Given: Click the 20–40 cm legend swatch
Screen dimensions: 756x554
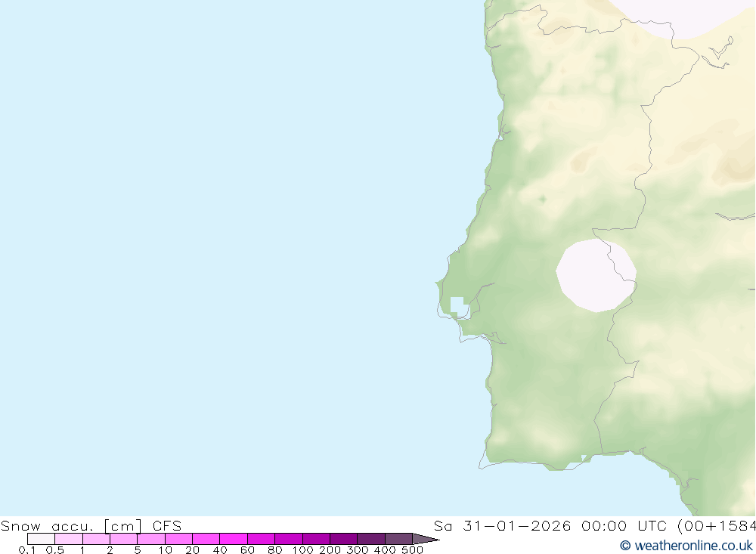Looking at the screenshot, I should 206,539.
